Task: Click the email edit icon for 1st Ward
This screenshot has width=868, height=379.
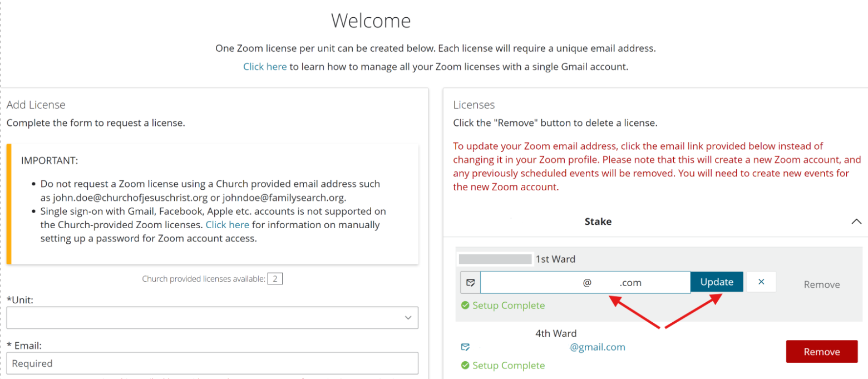Action: pos(470,282)
